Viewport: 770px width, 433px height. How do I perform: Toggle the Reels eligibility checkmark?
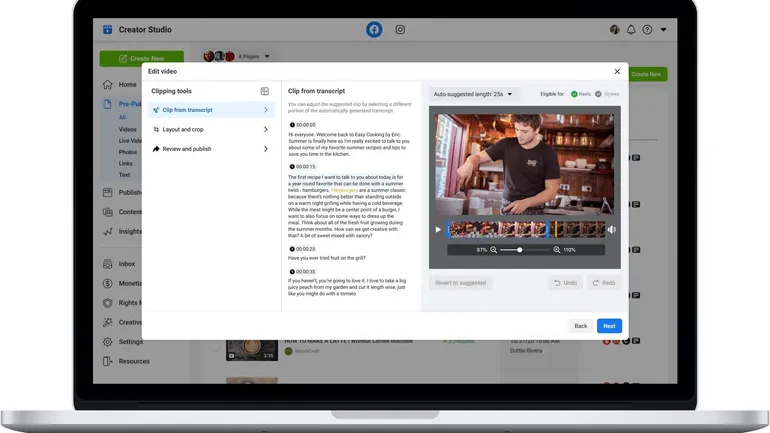(574, 94)
